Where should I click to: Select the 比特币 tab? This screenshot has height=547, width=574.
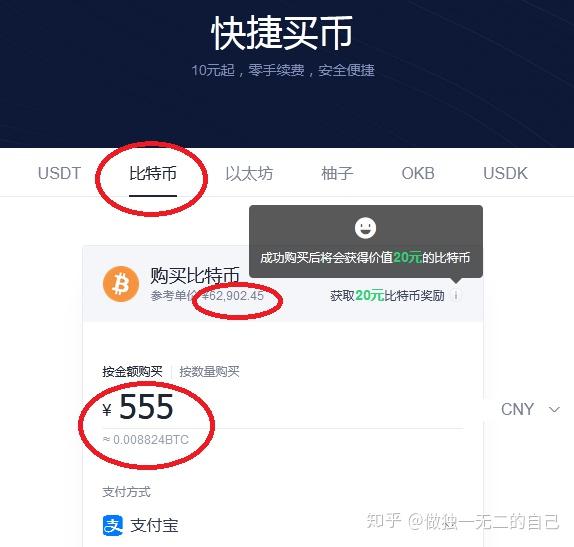[x=153, y=173]
